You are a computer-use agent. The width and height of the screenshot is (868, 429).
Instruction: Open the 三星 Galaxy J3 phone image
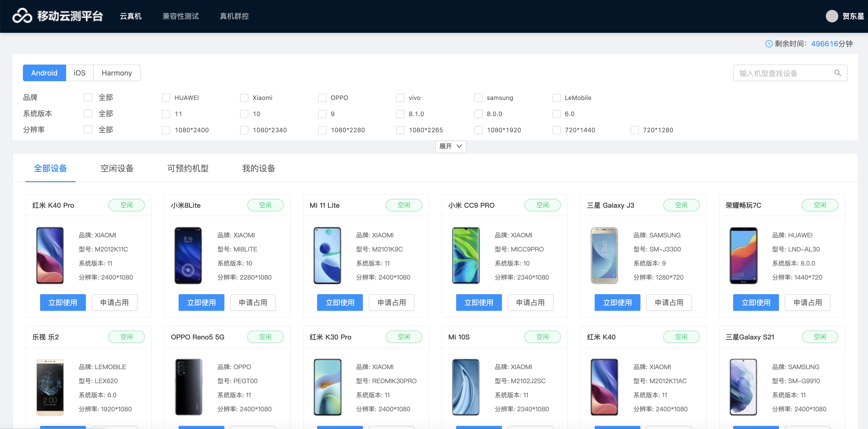tap(605, 255)
